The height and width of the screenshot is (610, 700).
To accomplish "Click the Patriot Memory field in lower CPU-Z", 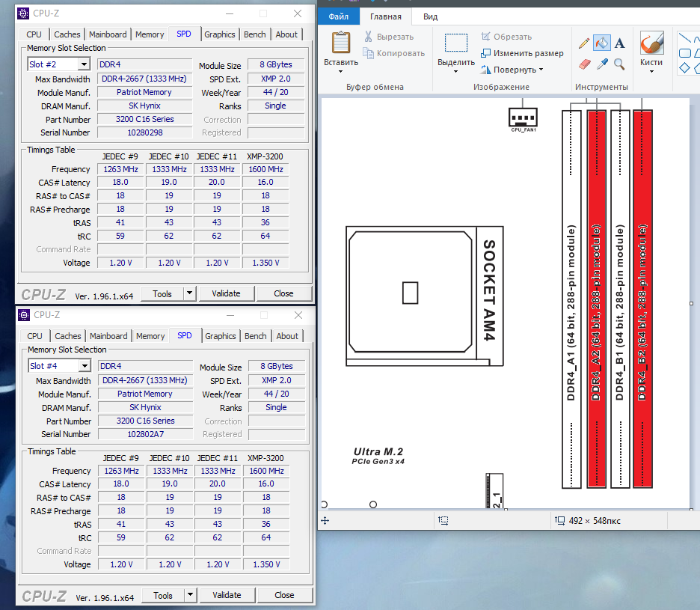I will pos(146,394).
